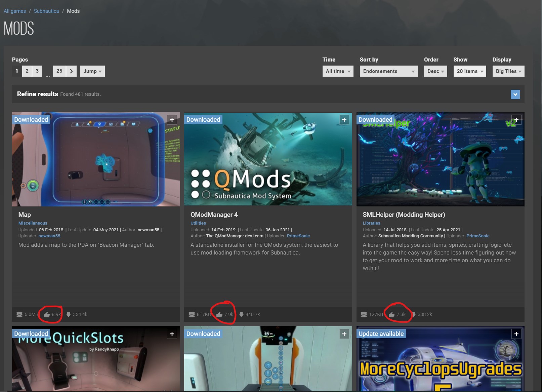
Task: Go to next page arrow
Action: pos(71,71)
